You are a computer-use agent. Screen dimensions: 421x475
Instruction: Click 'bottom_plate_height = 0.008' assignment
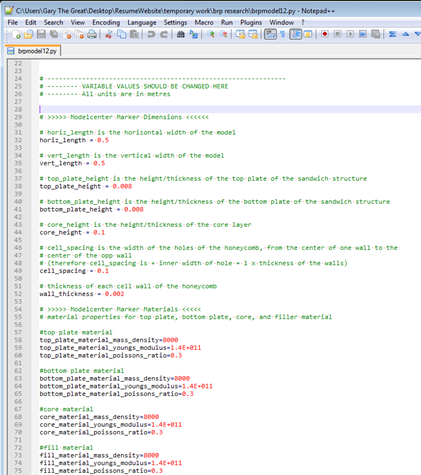point(91,209)
